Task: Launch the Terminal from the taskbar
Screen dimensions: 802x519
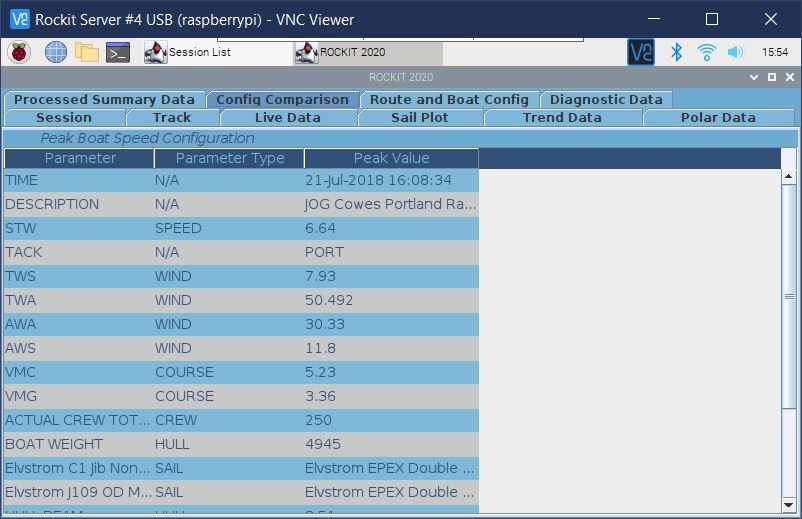Action: coord(118,52)
